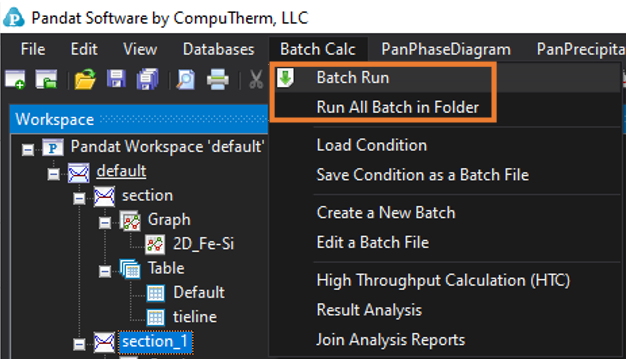628x361 pixels.
Task: Click the Save All icon
Action: coord(147,79)
